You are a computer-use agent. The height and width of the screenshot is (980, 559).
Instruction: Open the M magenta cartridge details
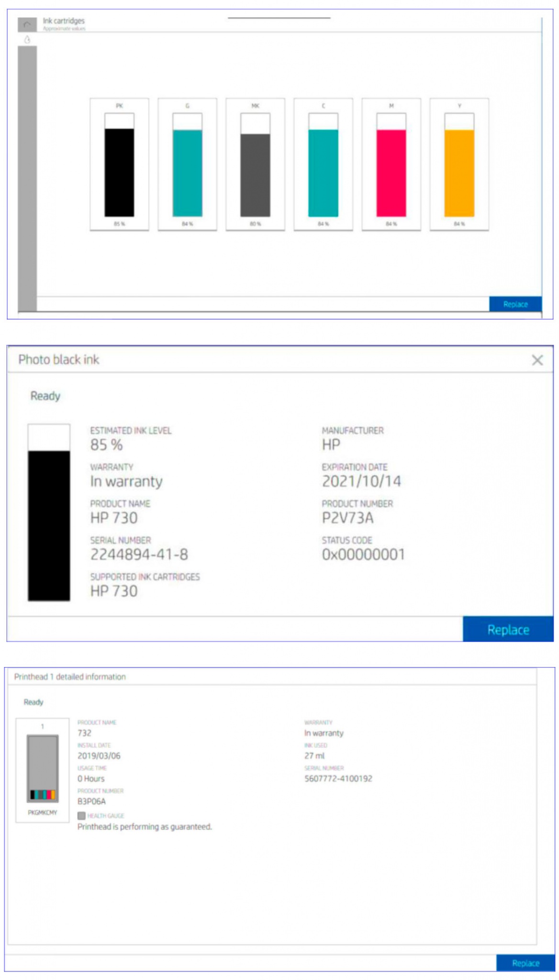click(391, 165)
